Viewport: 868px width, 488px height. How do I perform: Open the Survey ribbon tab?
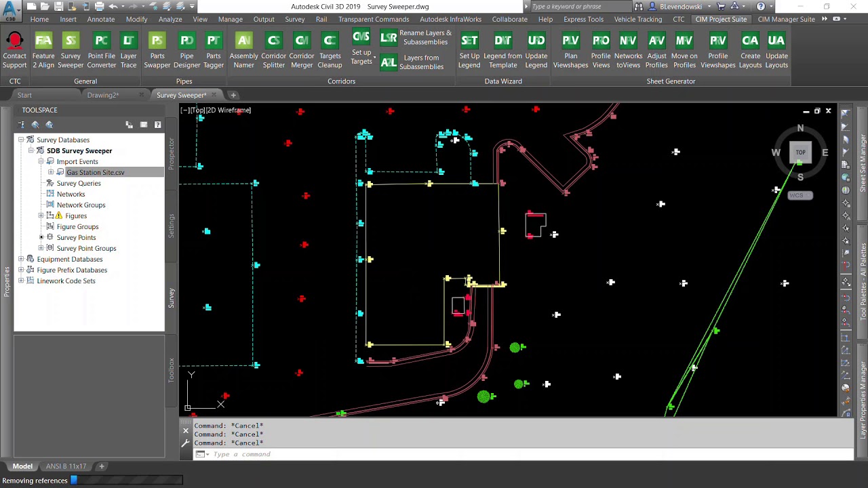coord(294,19)
